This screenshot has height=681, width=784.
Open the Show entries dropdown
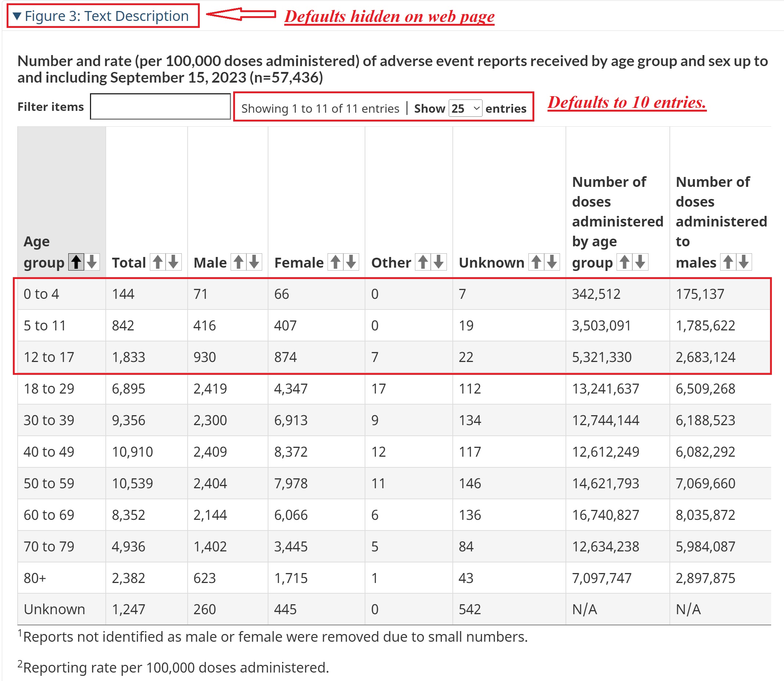(466, 108)
